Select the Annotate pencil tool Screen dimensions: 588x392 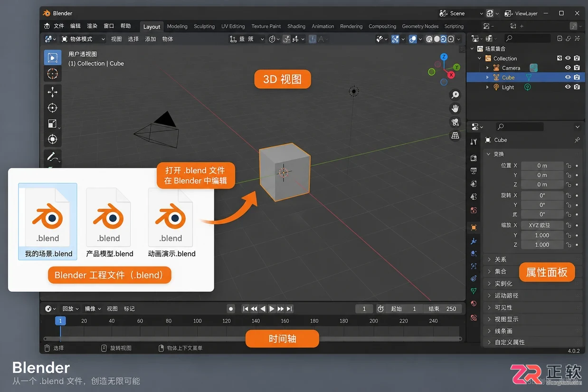[53, 157]
